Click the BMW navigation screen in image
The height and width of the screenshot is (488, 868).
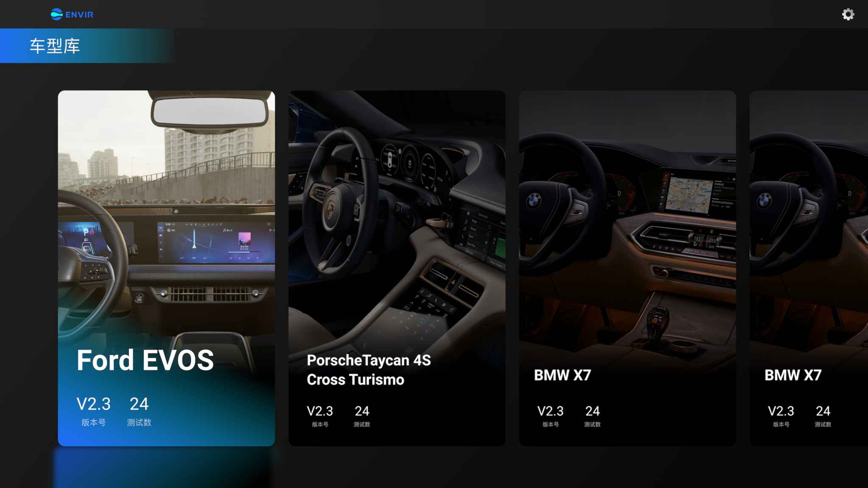[689, 196]
